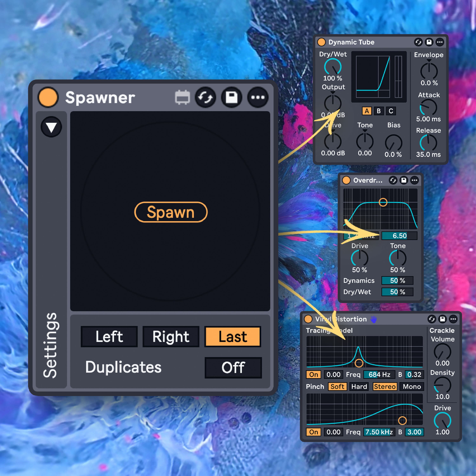This screenshot has width=476, height=476.
Task: Click the Tracing Model 0.00 drive field
Action: pos(333,375)
